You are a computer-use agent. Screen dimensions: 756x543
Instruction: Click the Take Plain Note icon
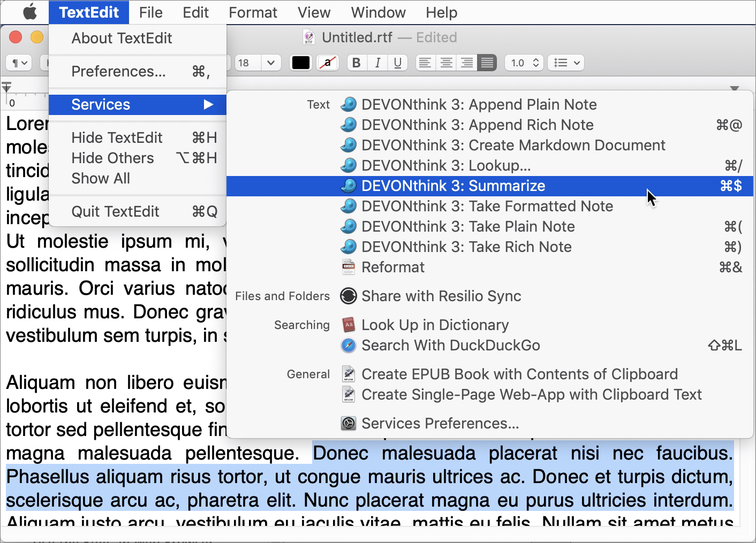pyautogui.click(x=349, y=226)
